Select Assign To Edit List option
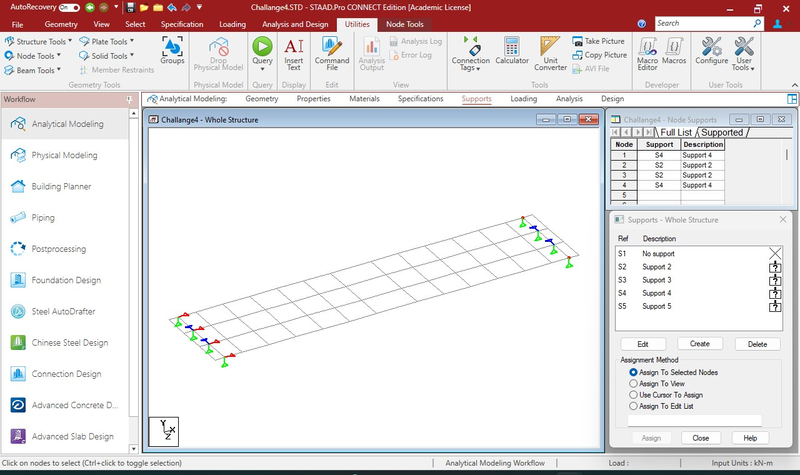Viewport: 800px width, 475px height. tap(633, 406)
